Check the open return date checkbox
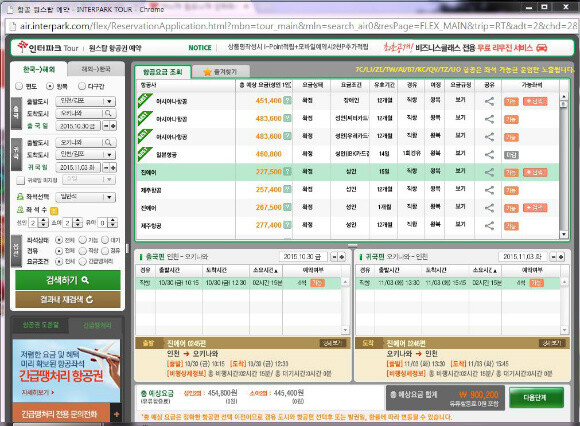 pos(20,180)
